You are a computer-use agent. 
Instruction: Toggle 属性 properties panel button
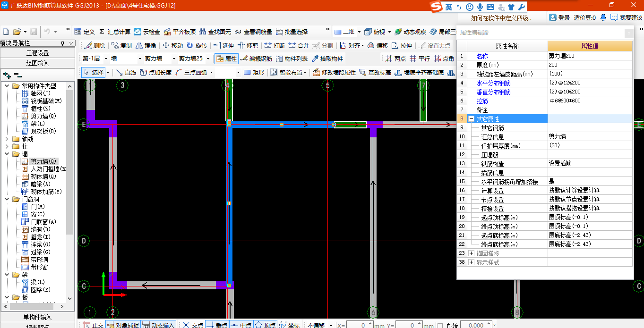(x=226, y=59)
